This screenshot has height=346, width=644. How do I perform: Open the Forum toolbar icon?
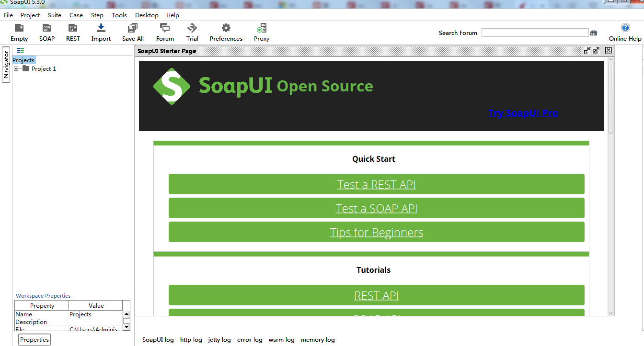(x=165, y=33)
